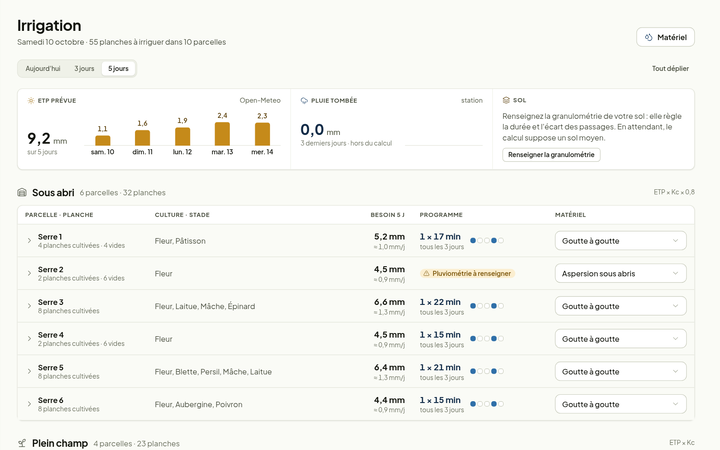The height and width of the screenshot is (450, 720).
Task: Click Pluviométrie à renseigner warning badge
Action: pos(467,273)
